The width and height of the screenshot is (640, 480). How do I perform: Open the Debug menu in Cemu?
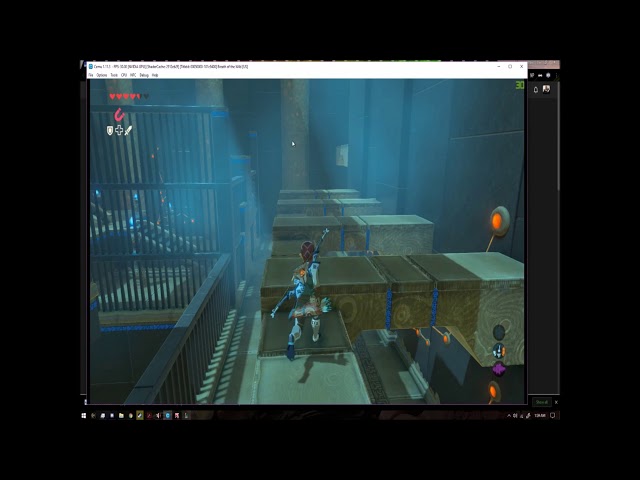tap(144, 75)
